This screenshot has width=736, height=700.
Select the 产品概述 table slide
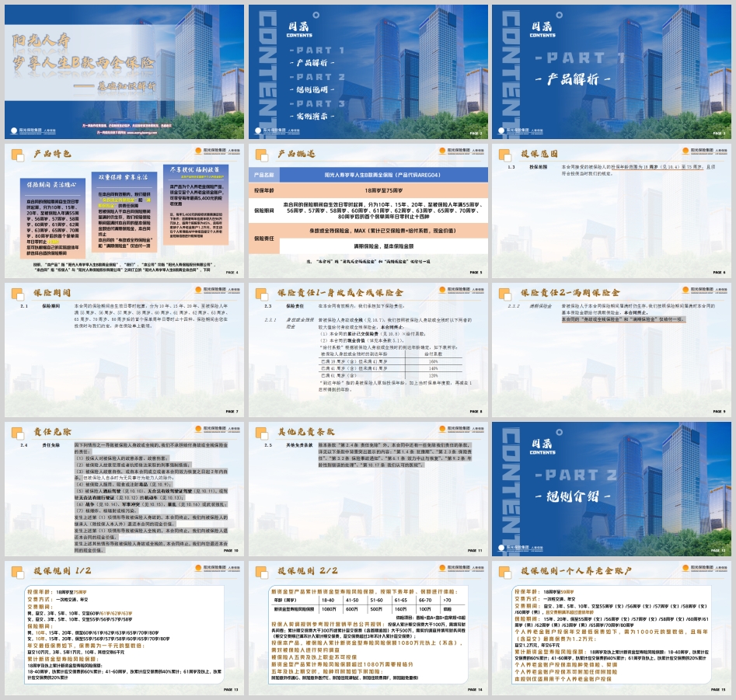(368, 211)
